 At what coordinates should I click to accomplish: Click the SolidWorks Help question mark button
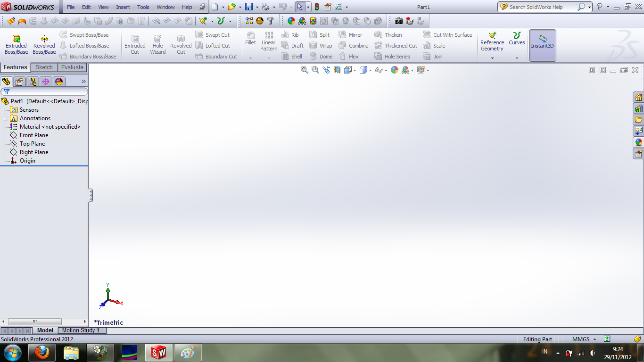(x=600, y=7)
